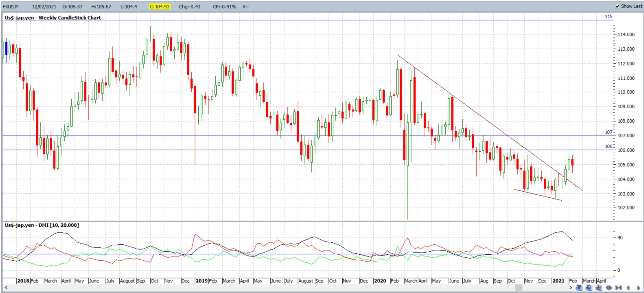Click the 115 horizontal line label

[608, 17]
